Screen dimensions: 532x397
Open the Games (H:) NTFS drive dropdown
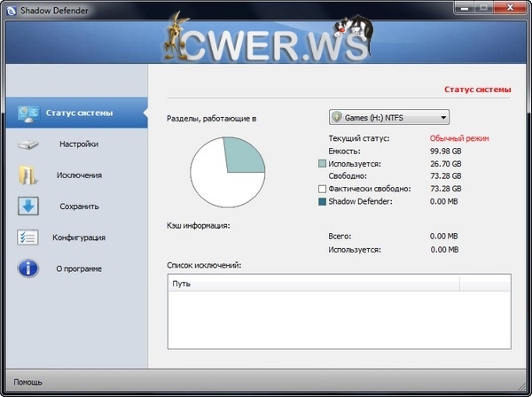tap(387, 117)
